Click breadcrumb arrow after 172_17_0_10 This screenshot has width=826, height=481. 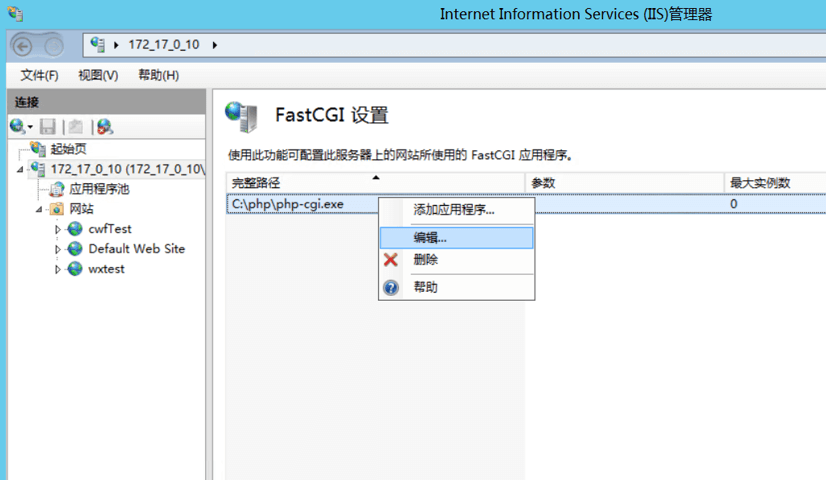click(x=215, y=45)
